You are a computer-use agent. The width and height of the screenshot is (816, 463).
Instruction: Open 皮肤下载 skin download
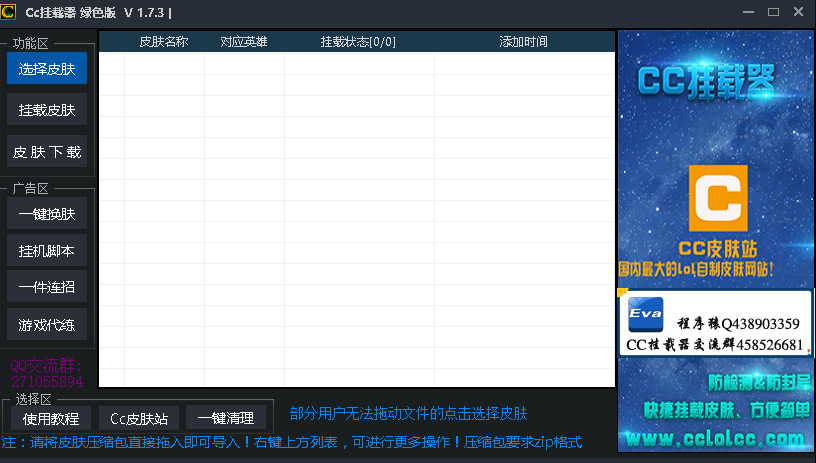[47, 152]
